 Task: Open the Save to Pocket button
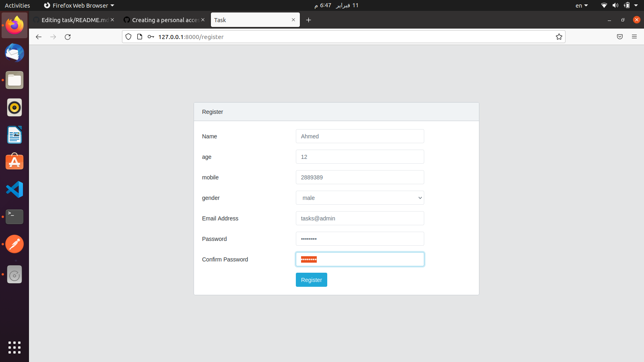tap(620, 37)
